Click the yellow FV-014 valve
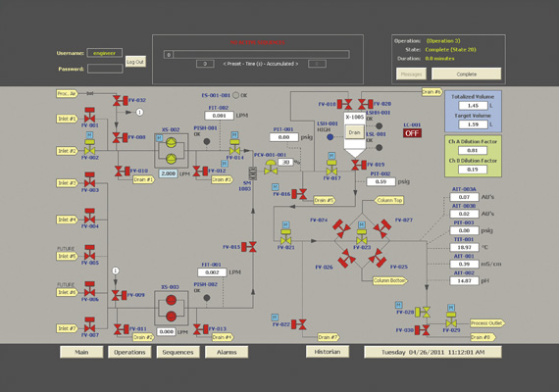 tap(234, 147)
